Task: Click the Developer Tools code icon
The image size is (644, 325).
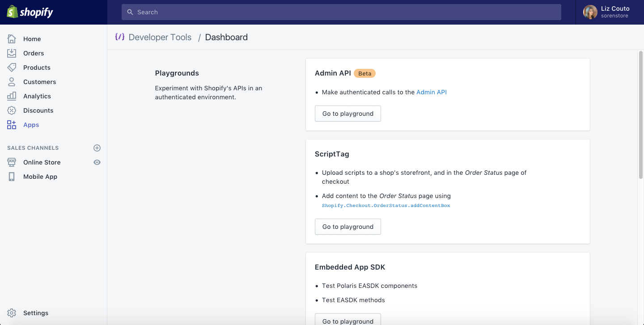Action: pos(119,37)
